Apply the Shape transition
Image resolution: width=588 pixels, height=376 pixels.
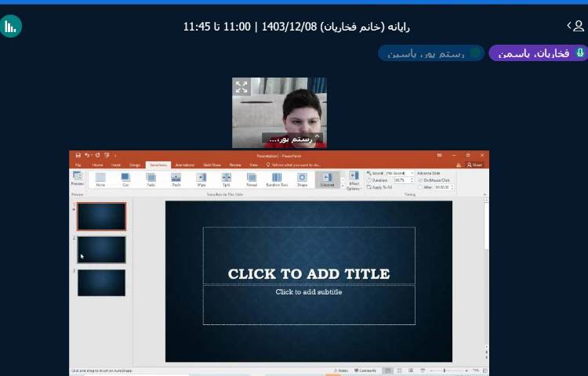tap(302, 179)
